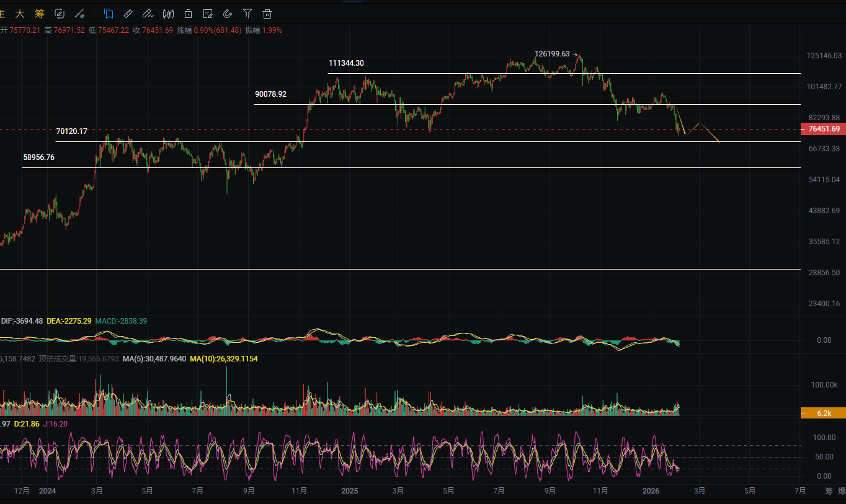Select the ruler measurement tool
Screen dimensions: 846x504
point(128,14)
